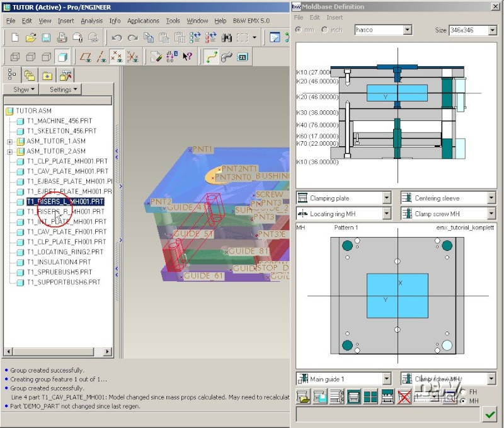The height and width of the screenshot is (428, 504).
Task: Open the Insert menu in Pro/ENGINEER
Action: 66,21
